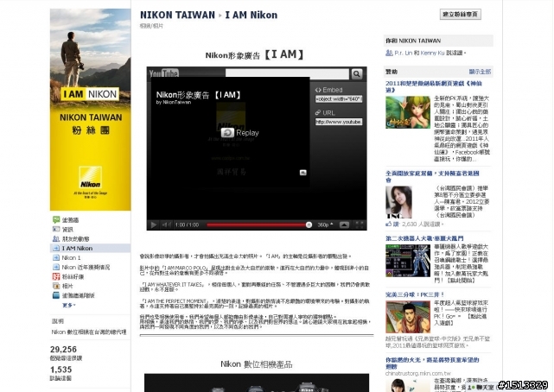Viewport: 554px width, 392px height.
Task: Open the 相片 photos icon in the sidebar
Action: point(56,286)
